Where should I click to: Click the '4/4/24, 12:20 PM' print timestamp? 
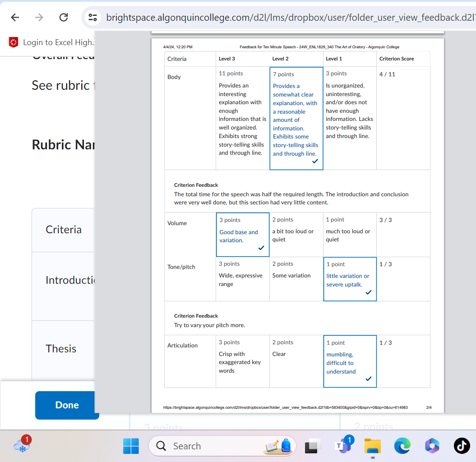pos(178,47)
